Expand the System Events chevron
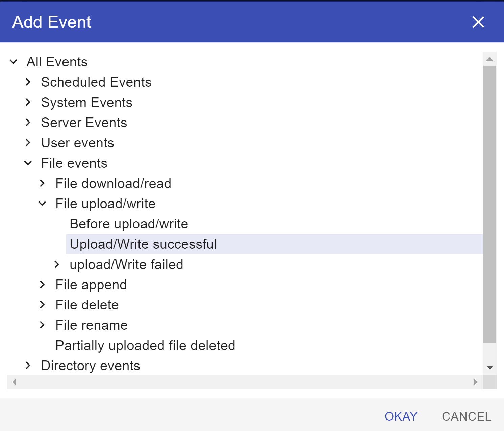The height and width of the screenshot is (431, 504). [x=28, y=103]
